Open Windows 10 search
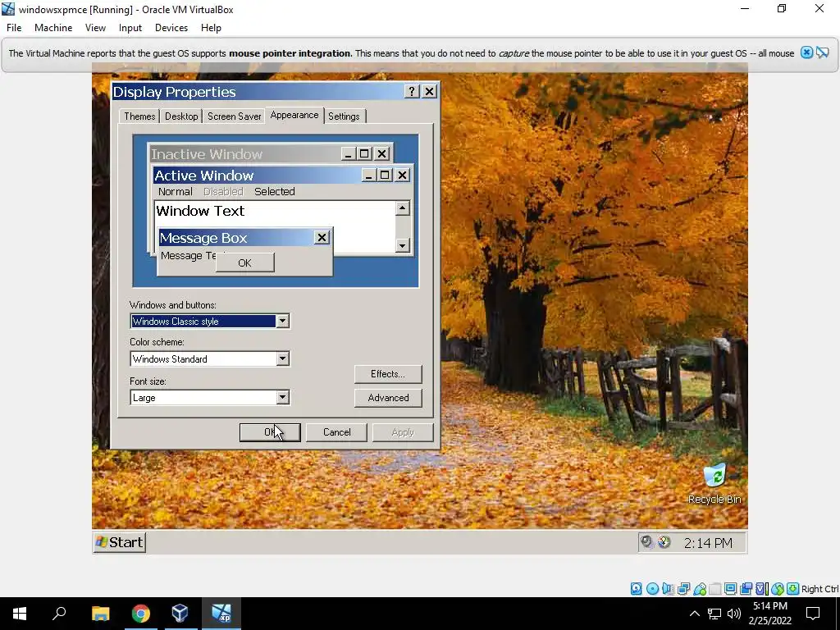The height and width of the screenshot is (630, 840). point(59,614)
